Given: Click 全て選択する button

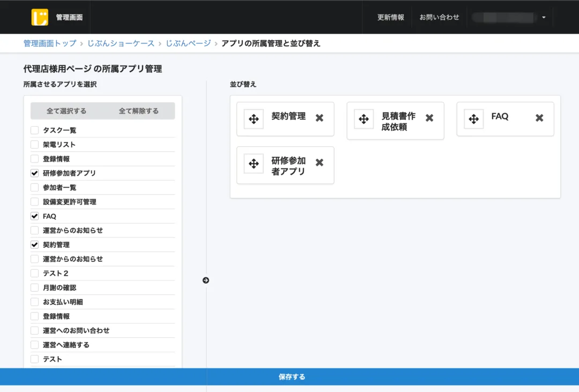Looking at the screenshot, I should click(66, 111).
